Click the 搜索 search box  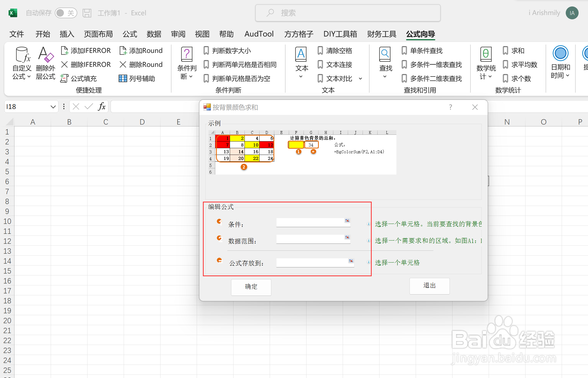coord(348,13)
